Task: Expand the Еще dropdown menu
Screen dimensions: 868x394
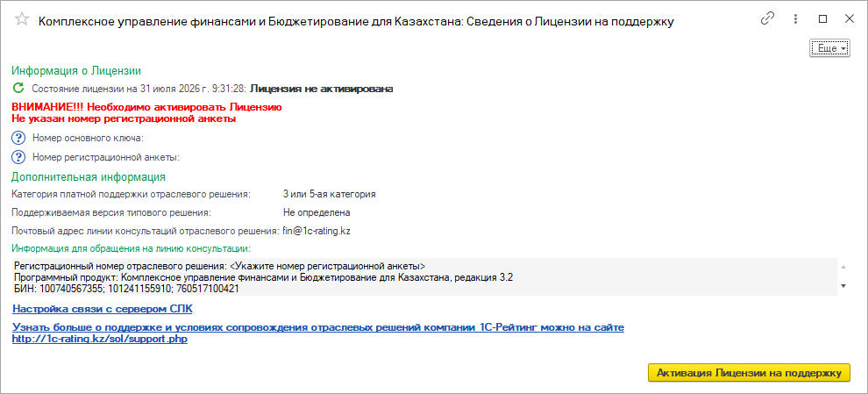Action: [x=829, y=49]
